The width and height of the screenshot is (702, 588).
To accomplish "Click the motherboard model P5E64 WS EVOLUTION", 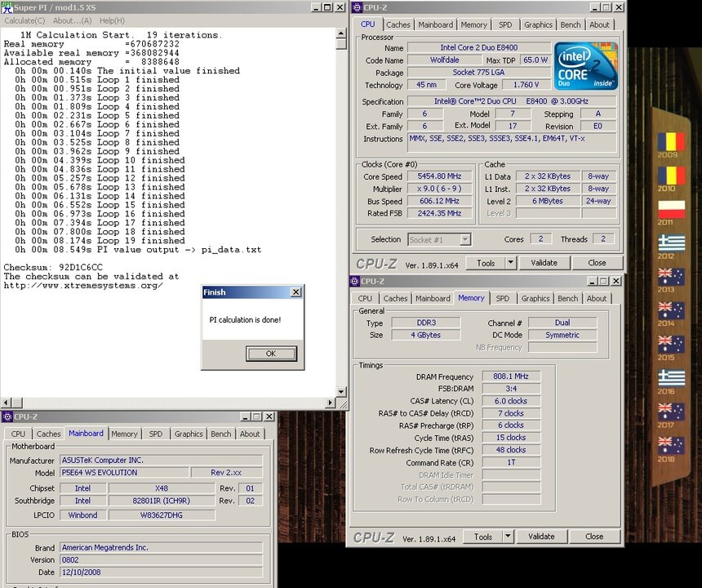I will (124, 473).
